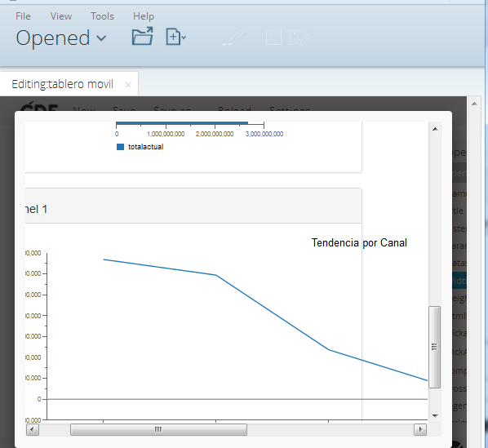
Task: Click the totalactual blue legend swatch
Action: (x=120, y=147)
